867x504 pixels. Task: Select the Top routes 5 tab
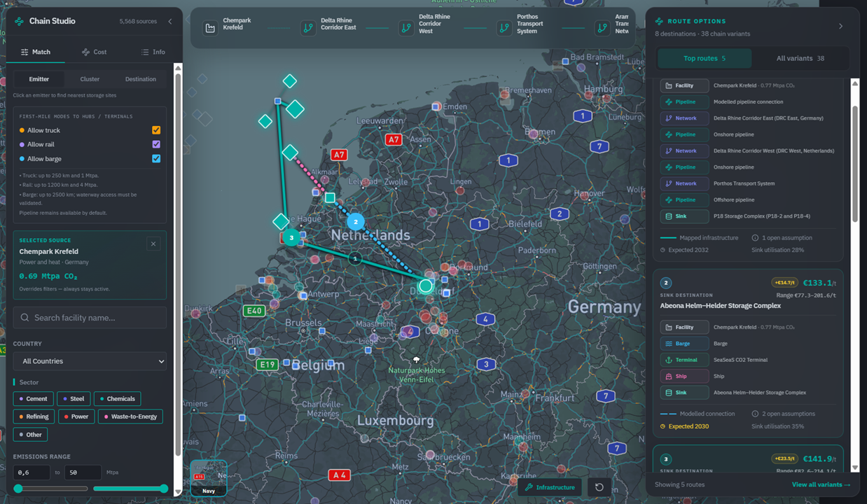pyautogui.click(x=705, y=58)
